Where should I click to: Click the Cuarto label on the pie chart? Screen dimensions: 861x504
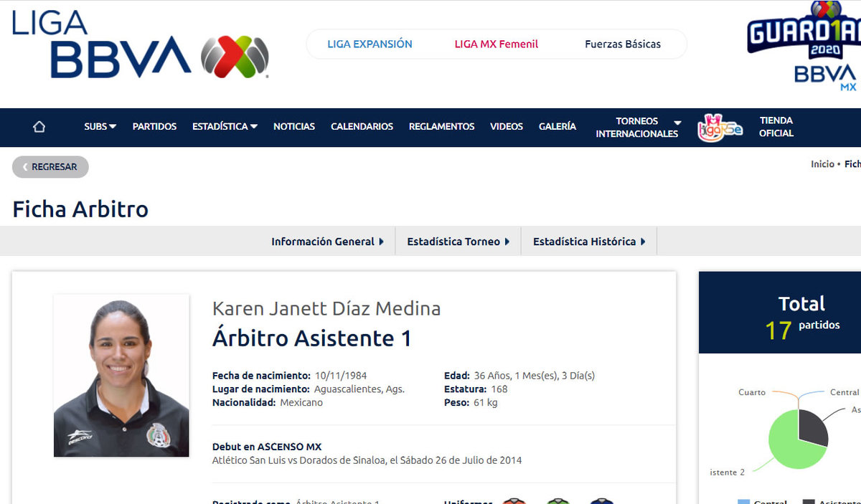752,392
